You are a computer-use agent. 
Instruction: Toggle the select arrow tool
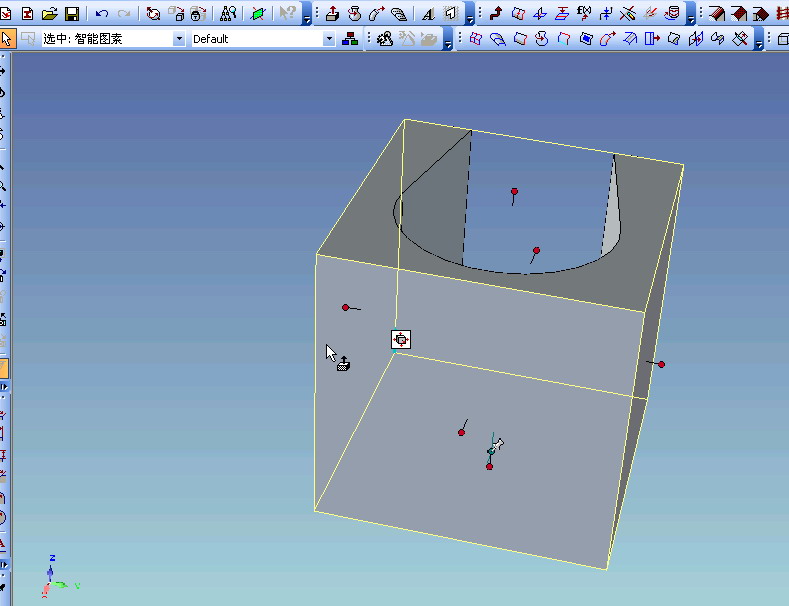pyautogui.click(x=7, y=38)
